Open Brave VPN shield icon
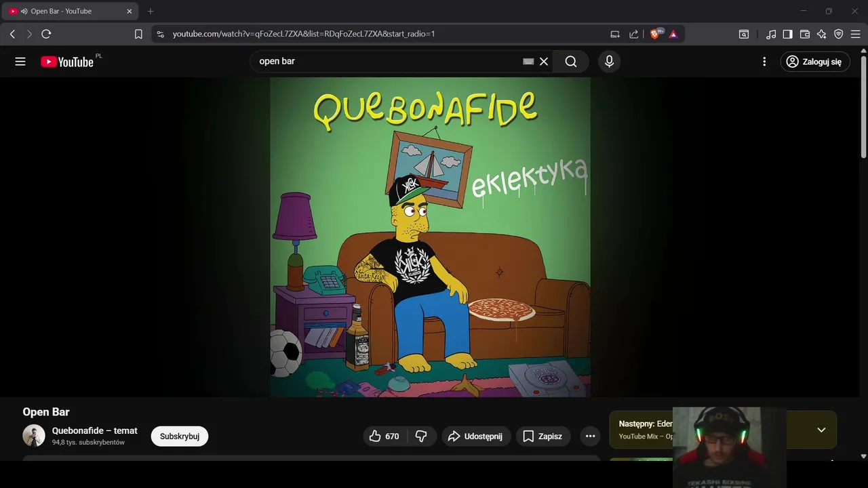868x488 pixels. tap(839, 34)
